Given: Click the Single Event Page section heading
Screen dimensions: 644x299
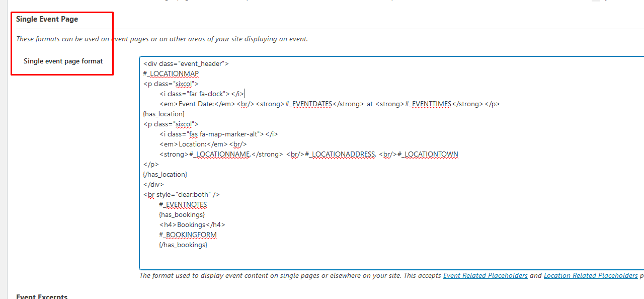Looking at the screenshot, I should click(x=47, y=19).
